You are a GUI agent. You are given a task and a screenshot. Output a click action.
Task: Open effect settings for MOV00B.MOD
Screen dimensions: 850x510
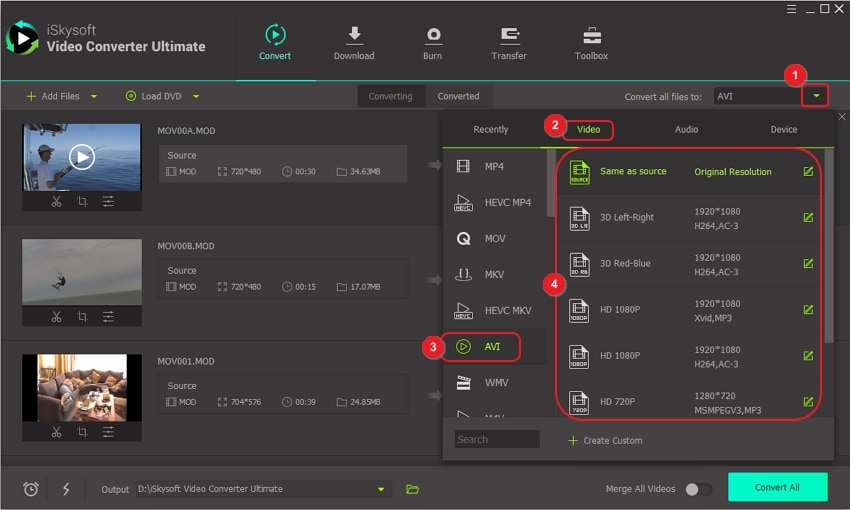click(108, 317)
